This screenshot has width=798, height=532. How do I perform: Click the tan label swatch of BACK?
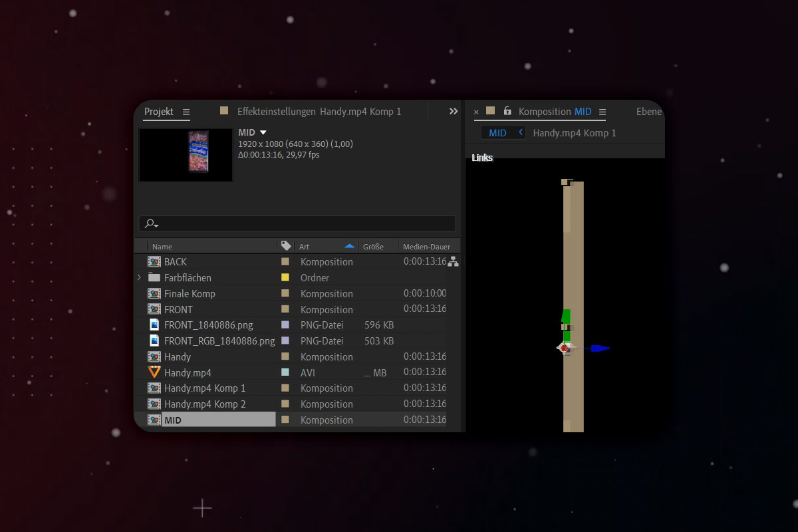pos(285,262)
